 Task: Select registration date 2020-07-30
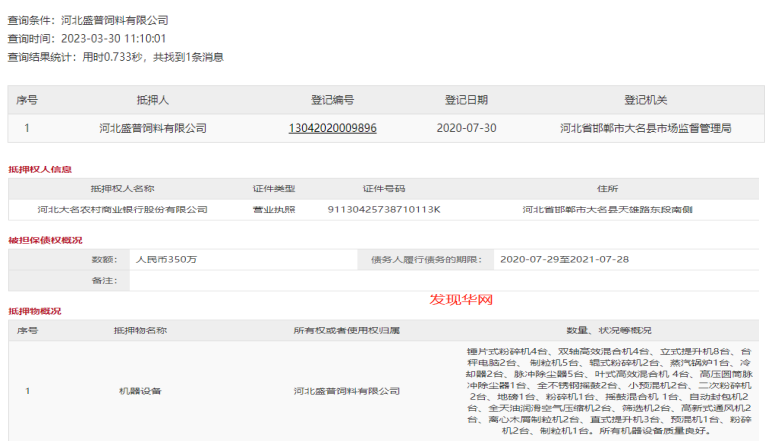click(x=466, y=128)
